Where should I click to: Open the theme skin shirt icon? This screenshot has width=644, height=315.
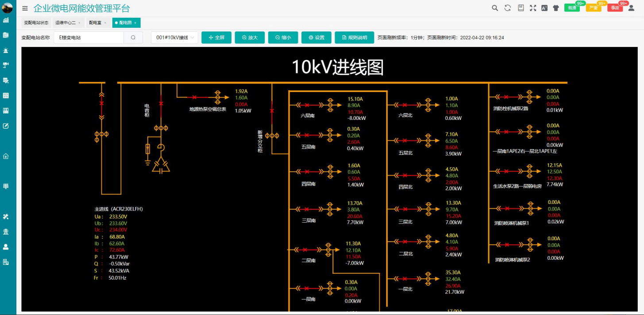556,8
